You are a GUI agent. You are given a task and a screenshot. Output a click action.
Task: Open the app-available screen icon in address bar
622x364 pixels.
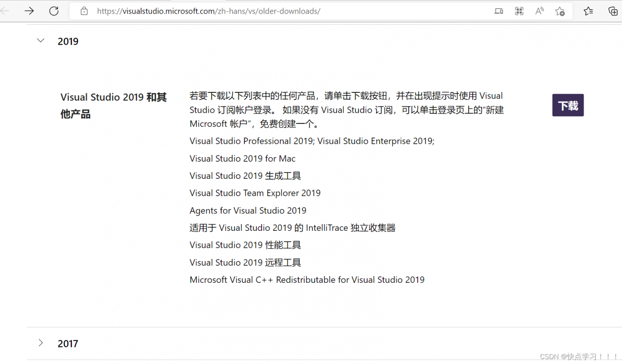(x=499, y=11)
